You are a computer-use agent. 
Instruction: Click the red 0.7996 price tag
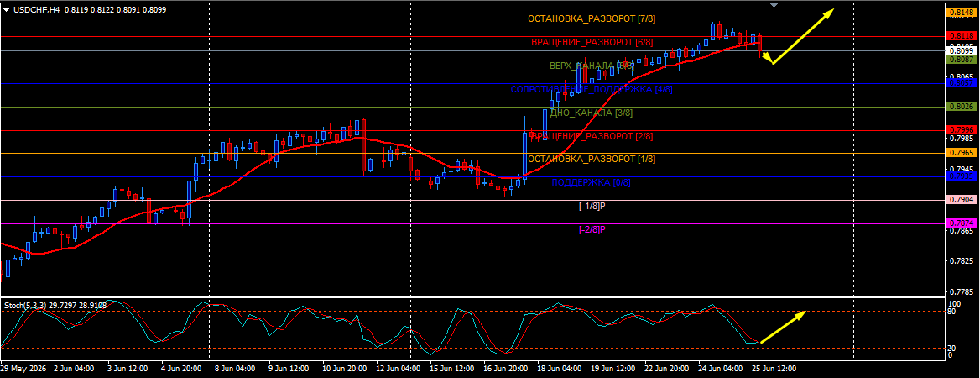point(962,130)
